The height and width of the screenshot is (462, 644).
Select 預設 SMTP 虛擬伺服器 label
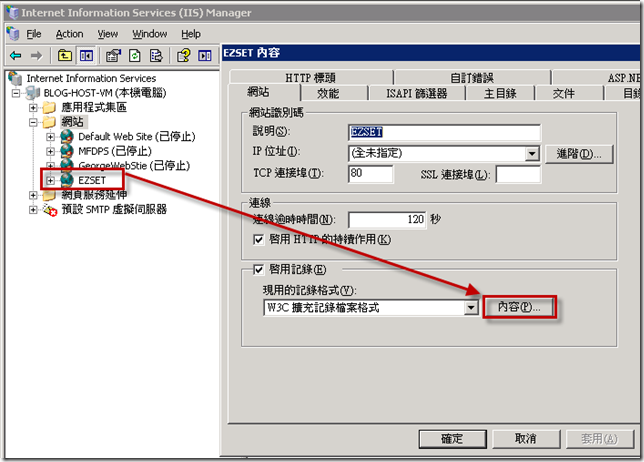pyautogui.click(x=114, y=210)
